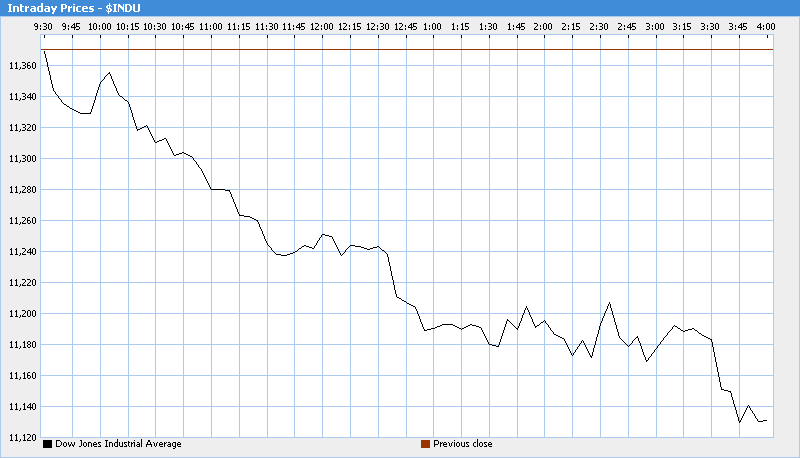This screenshot has width=800, height=458.
Task: Select the 11,300 price axis label
Action: (20, 159)
